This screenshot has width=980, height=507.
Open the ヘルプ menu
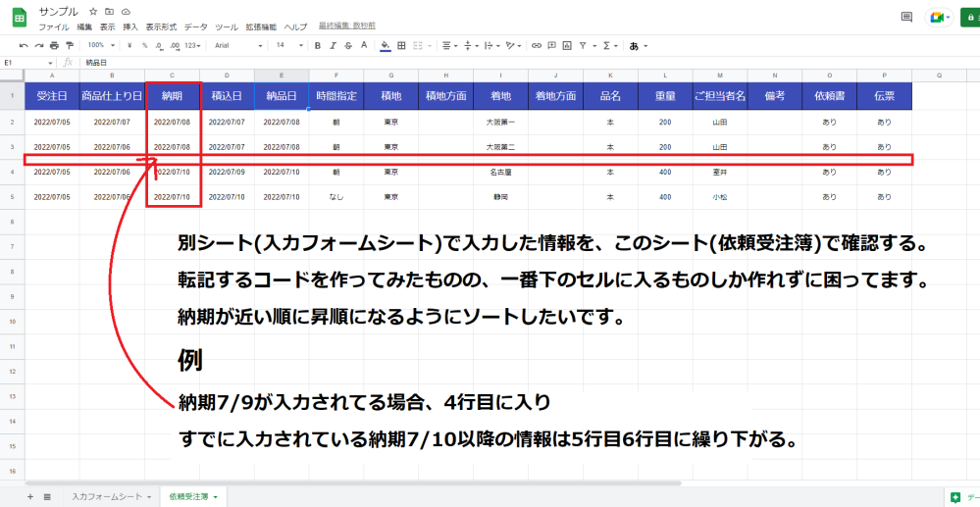click(295, 26)
